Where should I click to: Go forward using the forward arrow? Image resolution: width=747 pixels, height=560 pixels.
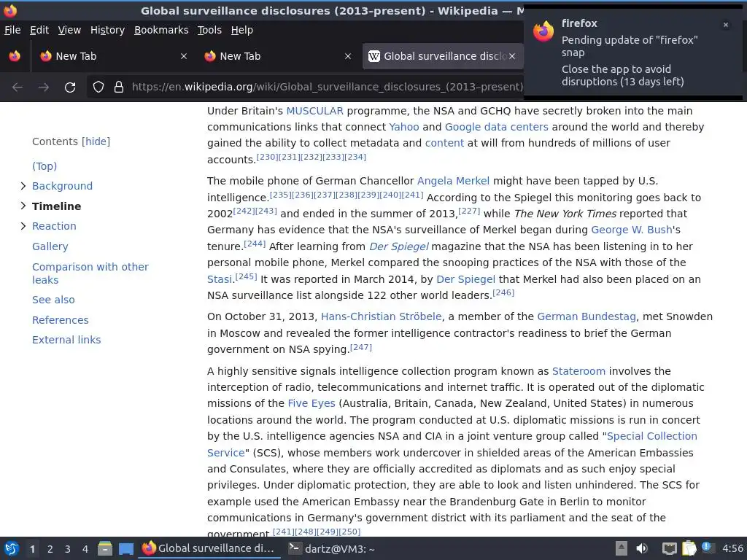pyautogui.click(x=43, y=87)
